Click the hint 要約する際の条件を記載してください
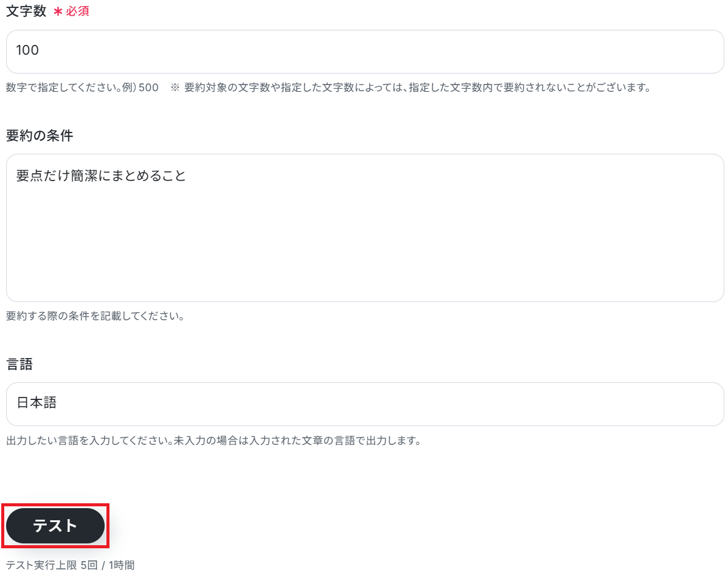 tap(95, 316)
